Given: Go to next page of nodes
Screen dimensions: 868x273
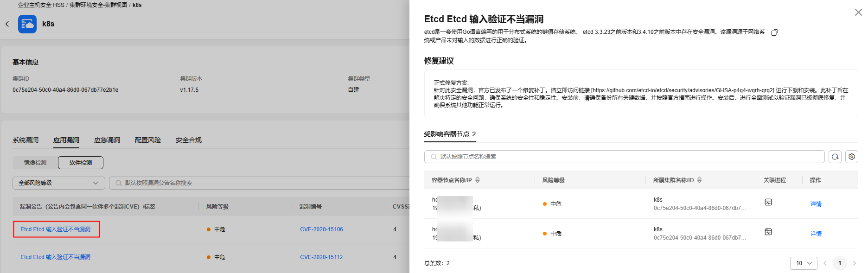Looking at the screenshot, I should click(x=854, y=263).
